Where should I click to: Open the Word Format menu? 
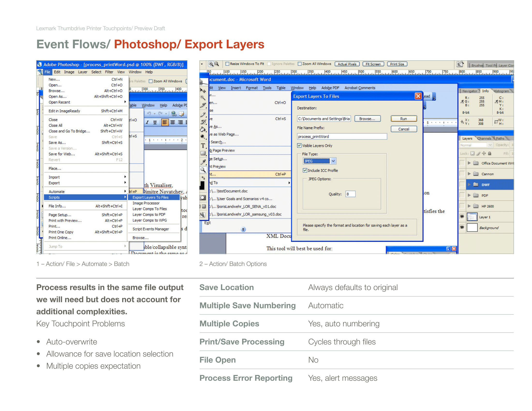click(252, 88)
